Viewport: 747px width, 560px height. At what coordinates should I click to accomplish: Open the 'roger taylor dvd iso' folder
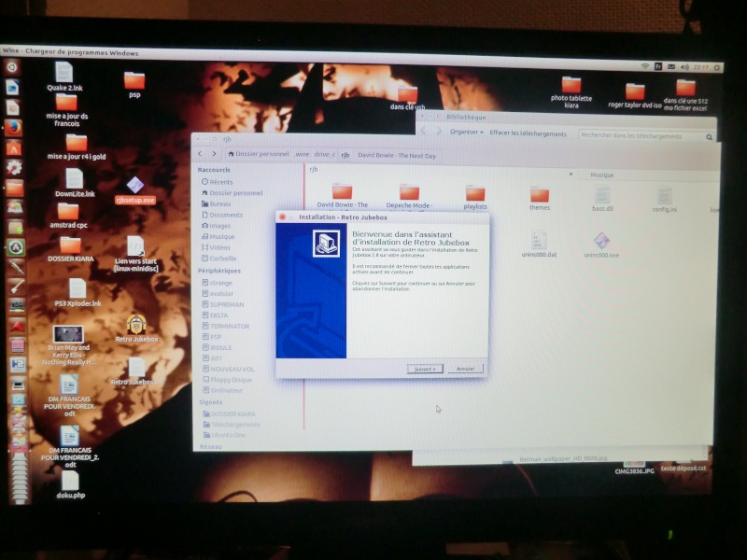[x=635, y=96]
